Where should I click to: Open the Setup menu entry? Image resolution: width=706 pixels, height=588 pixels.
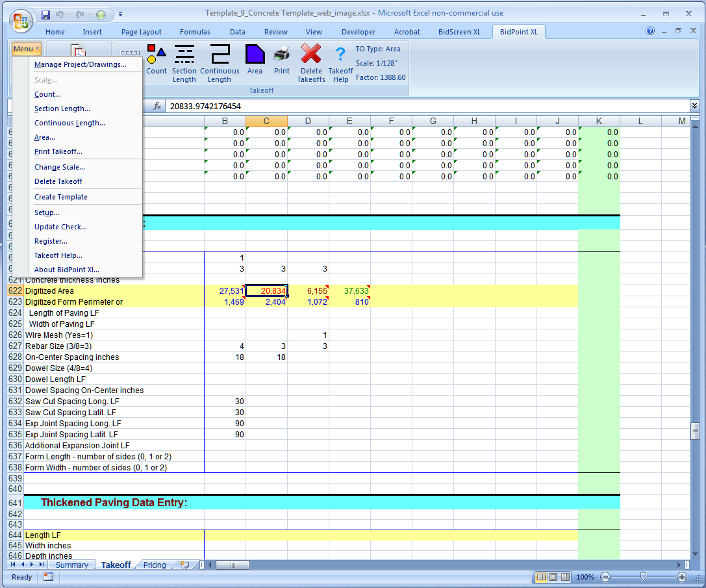coord(45,212)
